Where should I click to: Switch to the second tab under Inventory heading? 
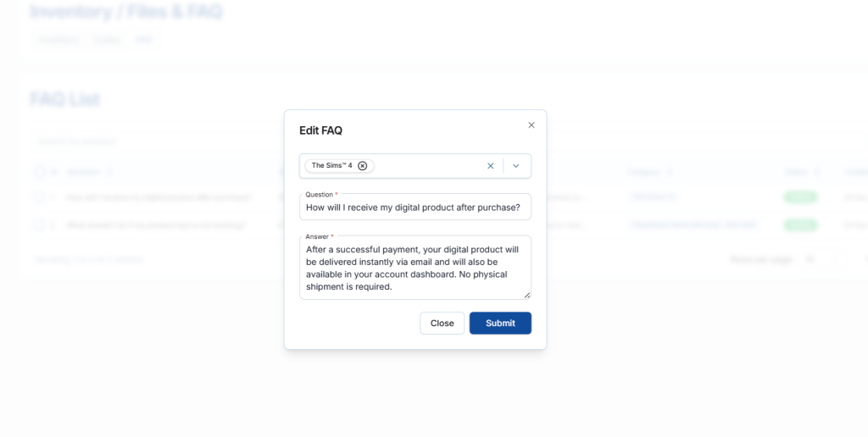coord(107,40)
